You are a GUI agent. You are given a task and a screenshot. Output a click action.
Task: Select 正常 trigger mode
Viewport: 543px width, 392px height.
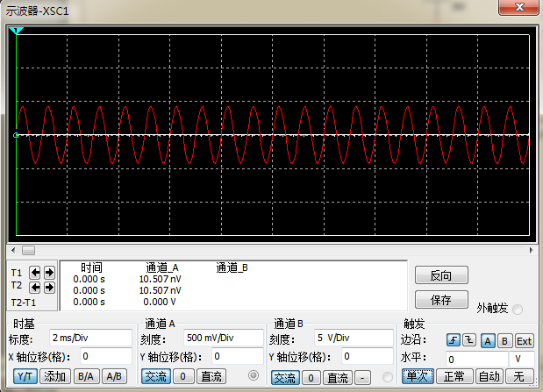click(x=454, y=376)
